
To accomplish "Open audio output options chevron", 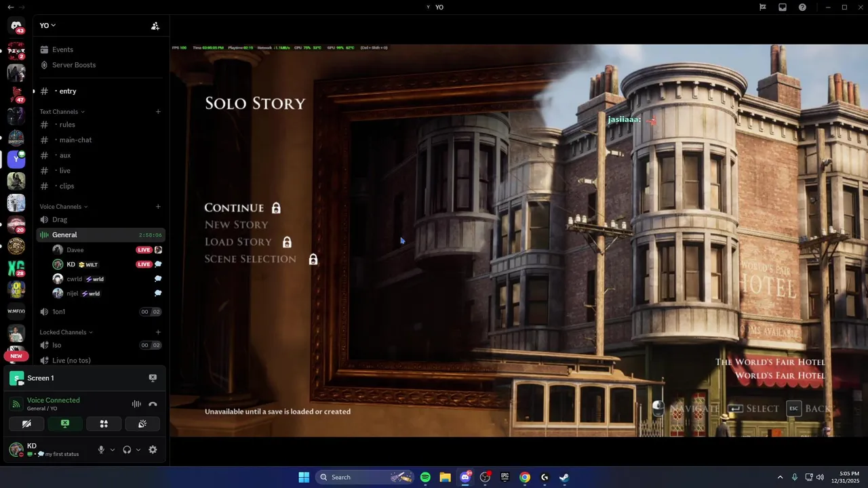I will tap(138, 449).
